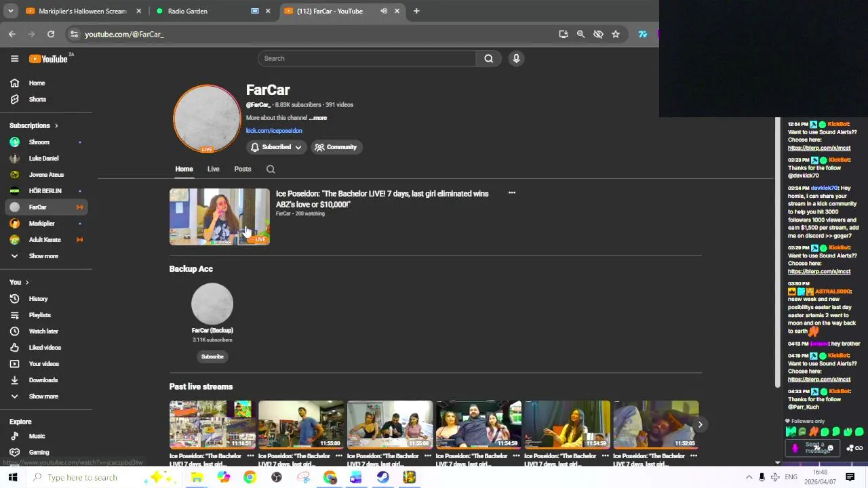
Task: Open kick.com/iceposeidon link
Action: (274, 131)
